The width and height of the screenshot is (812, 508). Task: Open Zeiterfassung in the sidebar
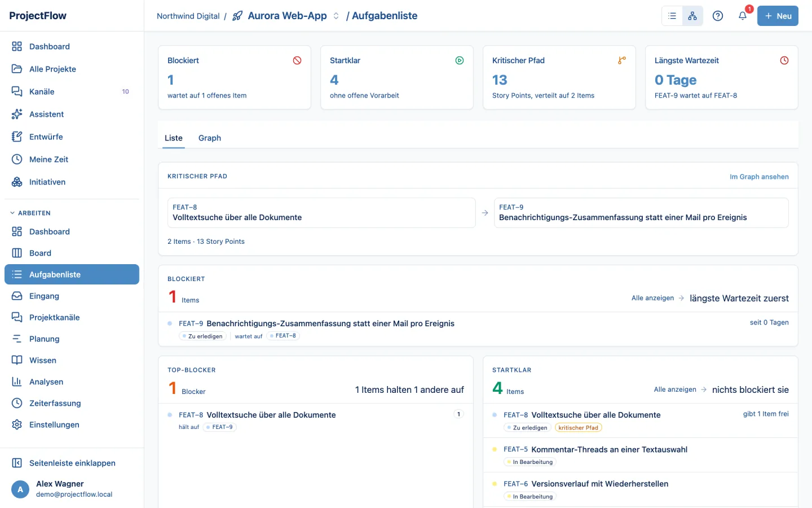(x=72, y=403)
